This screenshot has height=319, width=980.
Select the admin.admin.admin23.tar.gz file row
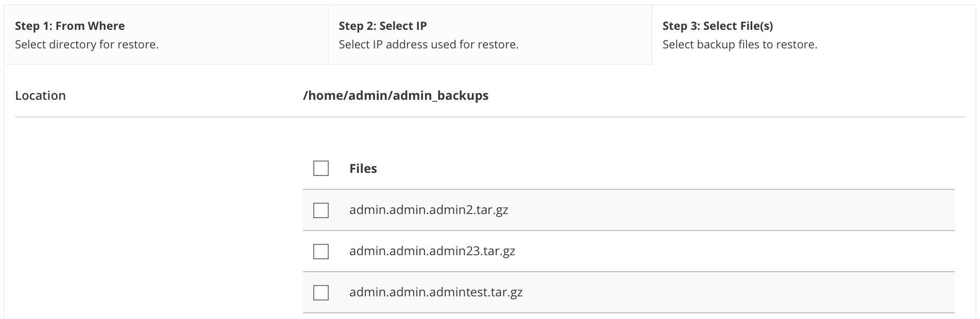433,251
